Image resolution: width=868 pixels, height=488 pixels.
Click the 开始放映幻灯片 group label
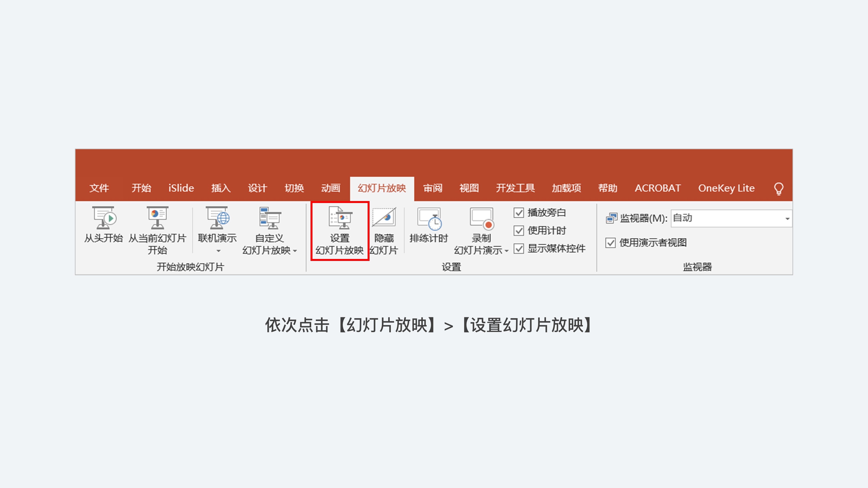[x=190, y=267]
